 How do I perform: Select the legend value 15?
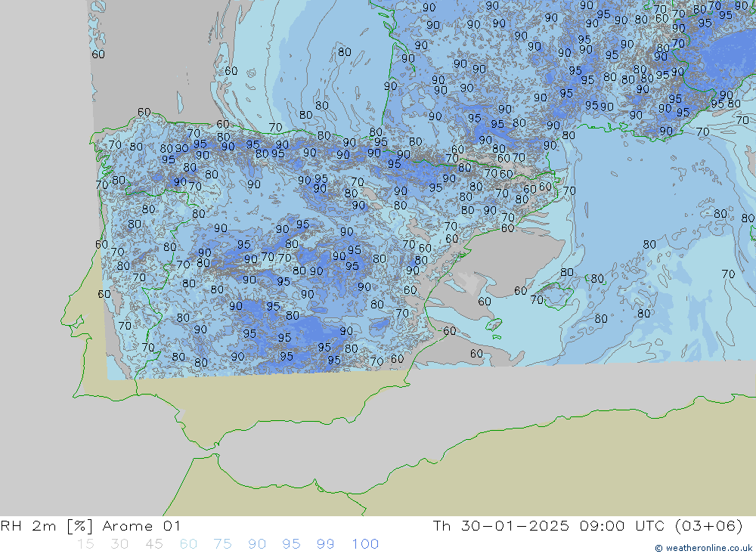click(x=85, y=544)
